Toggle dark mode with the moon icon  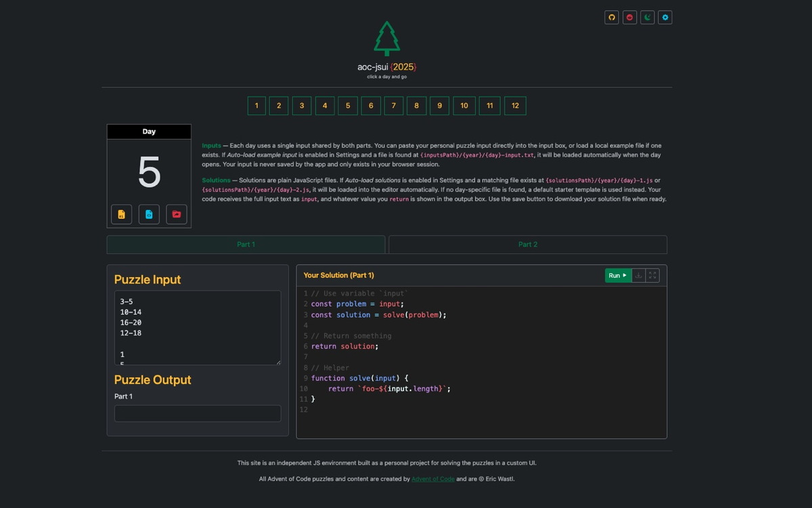coord(647,17)
